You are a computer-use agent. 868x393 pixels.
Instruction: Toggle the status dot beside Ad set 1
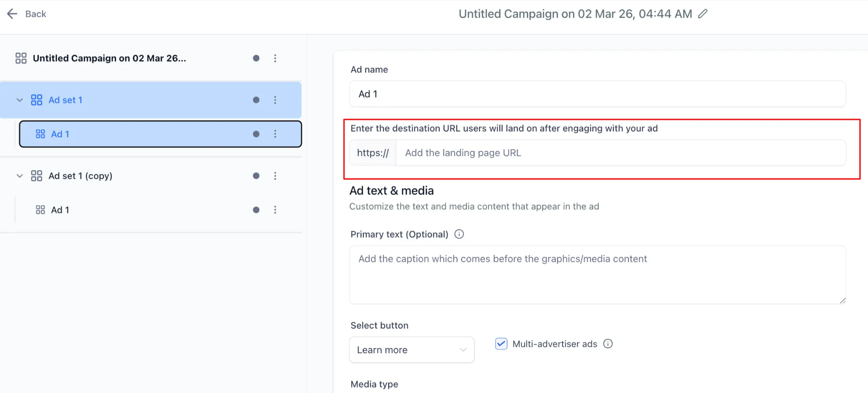256,100
